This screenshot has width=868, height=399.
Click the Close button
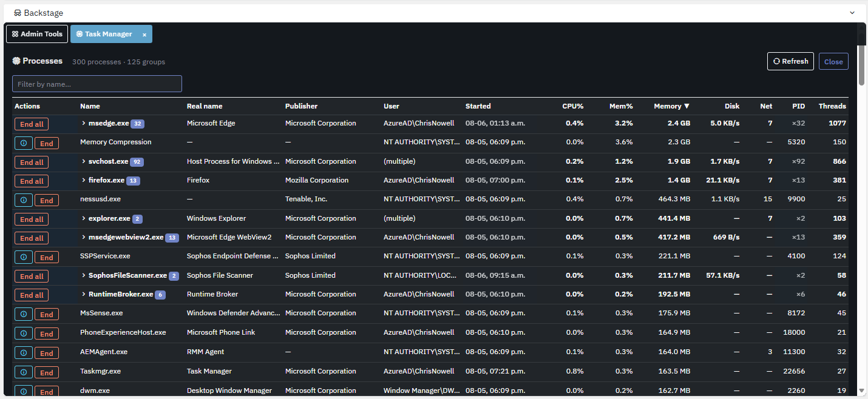(x=833, y=61)
